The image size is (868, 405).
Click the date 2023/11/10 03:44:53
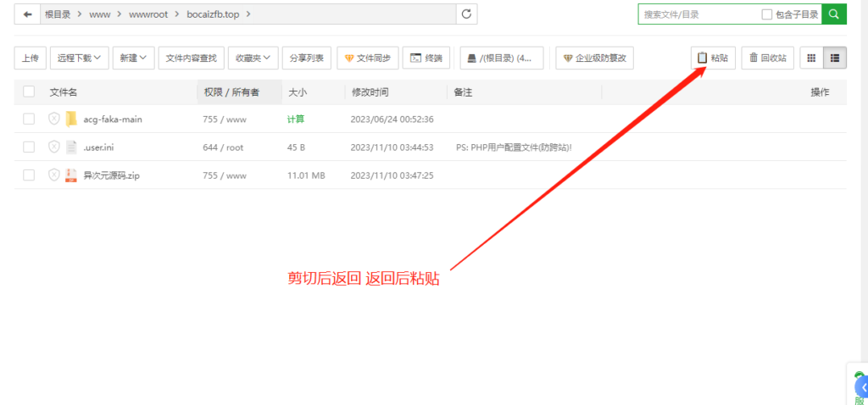(392, 147)
